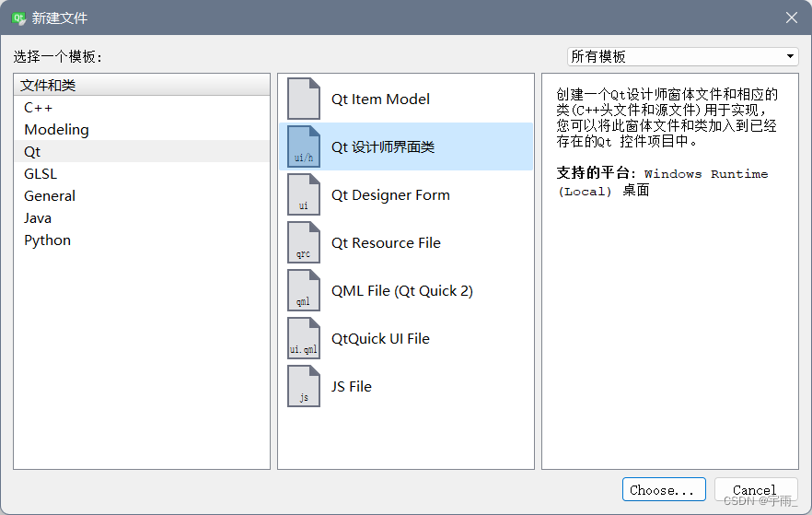Pick the Qt Resource File label

[x=386, y=242]
